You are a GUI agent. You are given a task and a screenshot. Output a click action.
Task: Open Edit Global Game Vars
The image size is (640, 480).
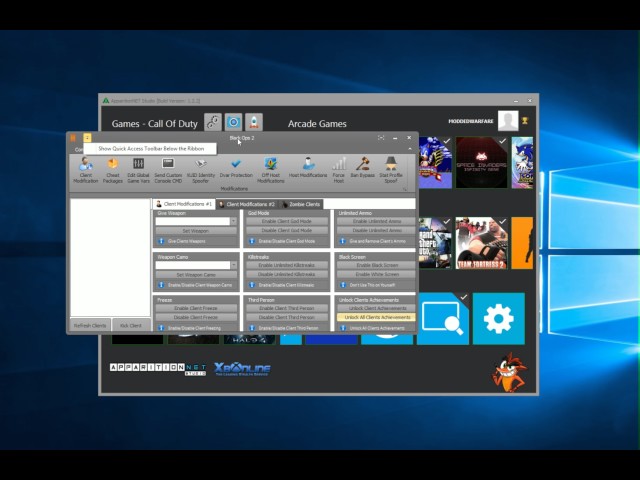(138, 170)
